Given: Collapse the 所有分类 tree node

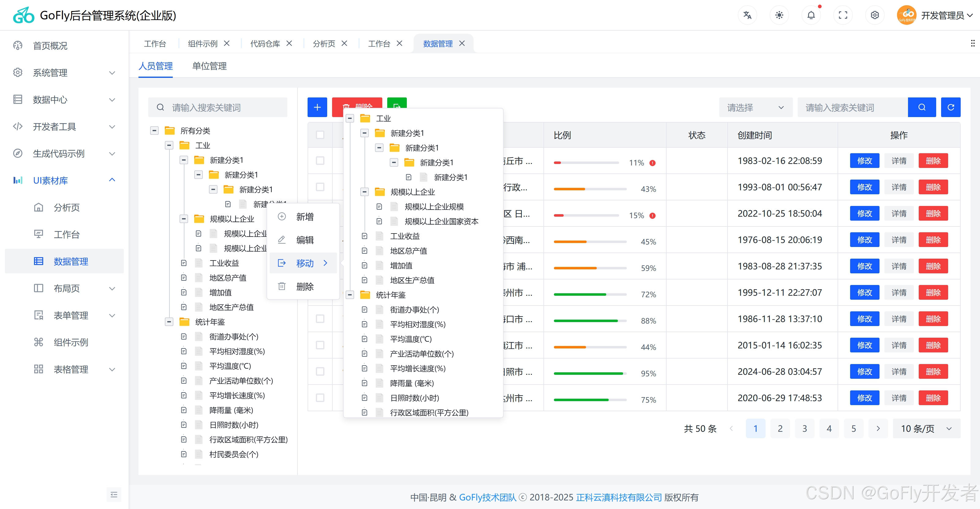Looking at the screenshot, I should click(154, 131).
